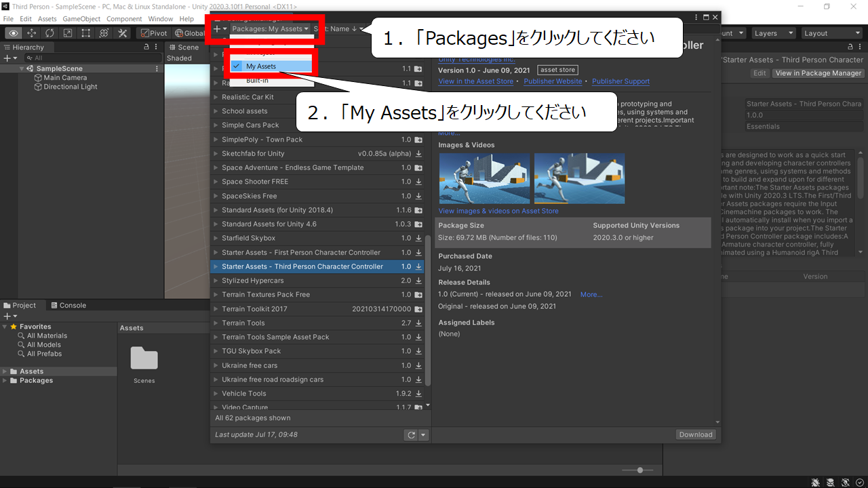
Task: Click download icon for Space Shooter FREE
Action: (x=418, y=182)
